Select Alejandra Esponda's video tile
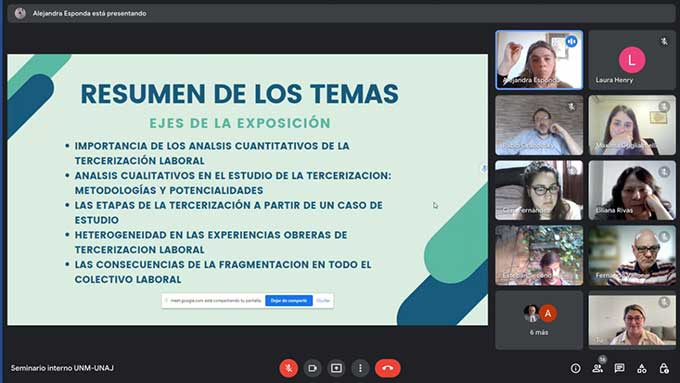This screenshot has width=680, height=383. [x=539, y=60]
